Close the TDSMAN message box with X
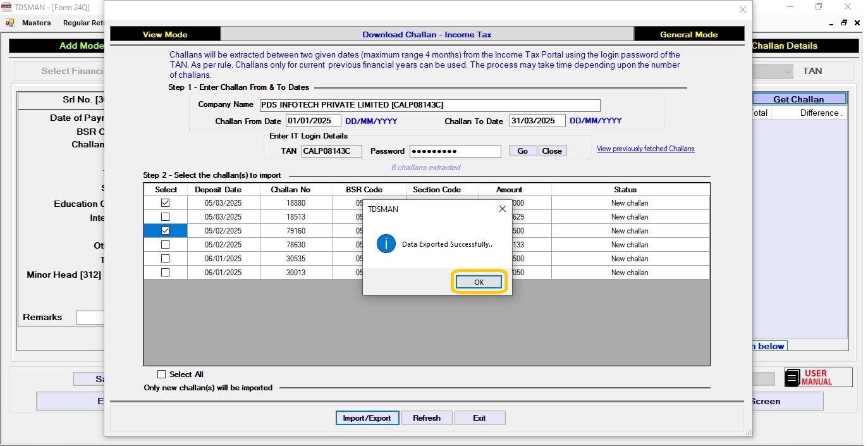The width and height of the screenshot is (868, 446). coord(502,209)
